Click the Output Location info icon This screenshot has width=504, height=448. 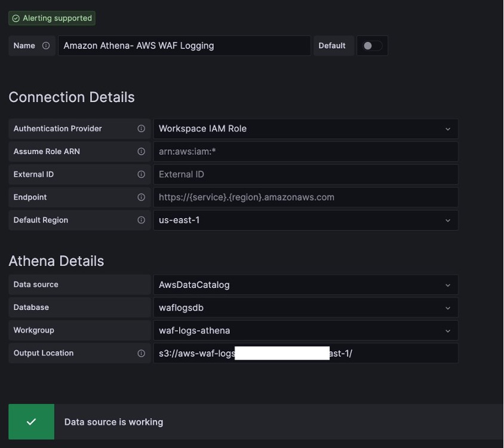pyautogui.click(x=141, y=353)
